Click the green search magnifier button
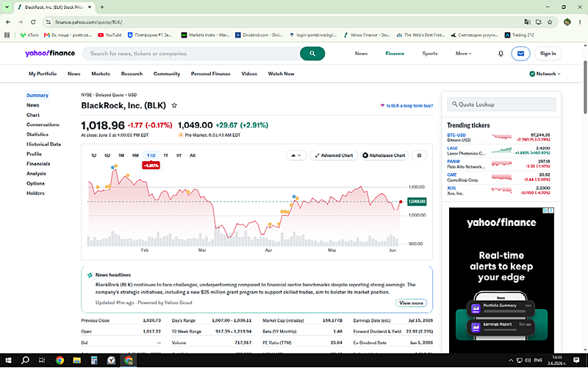The image size is (588, 368). click(x=312, y=54)
